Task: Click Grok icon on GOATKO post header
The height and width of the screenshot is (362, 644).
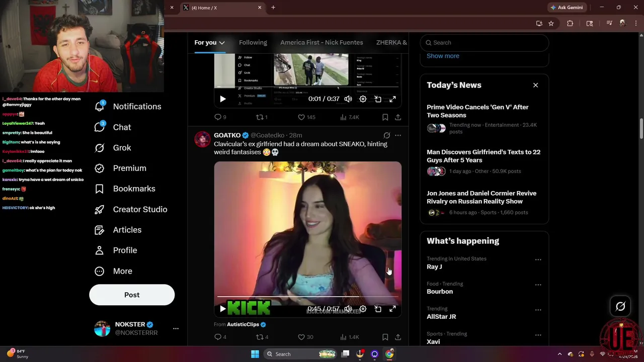Action: point(386,135)
